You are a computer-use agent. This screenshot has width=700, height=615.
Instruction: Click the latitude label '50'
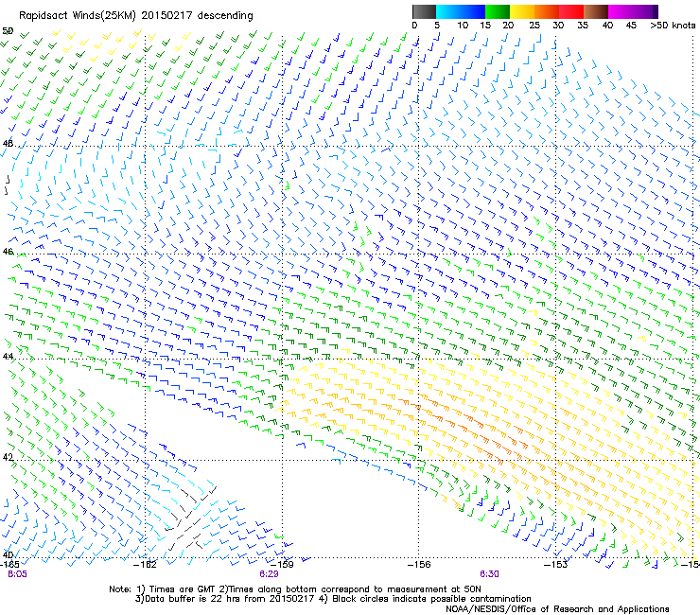[x=8, y=31]
